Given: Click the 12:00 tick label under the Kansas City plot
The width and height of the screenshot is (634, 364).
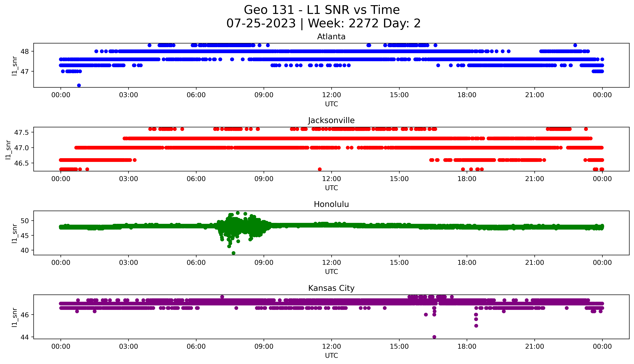Looking at the screenshot, I should click(x=331, y=346).
